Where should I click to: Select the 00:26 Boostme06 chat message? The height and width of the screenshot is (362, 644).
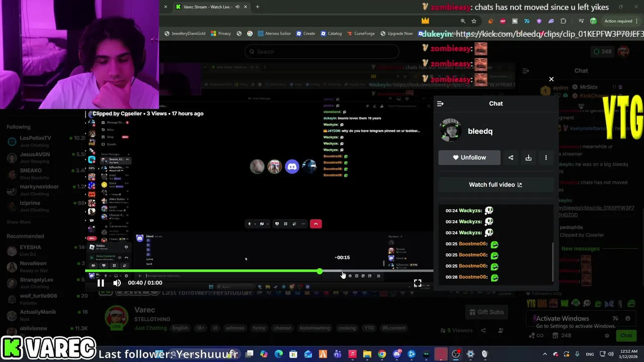point(472,277)
